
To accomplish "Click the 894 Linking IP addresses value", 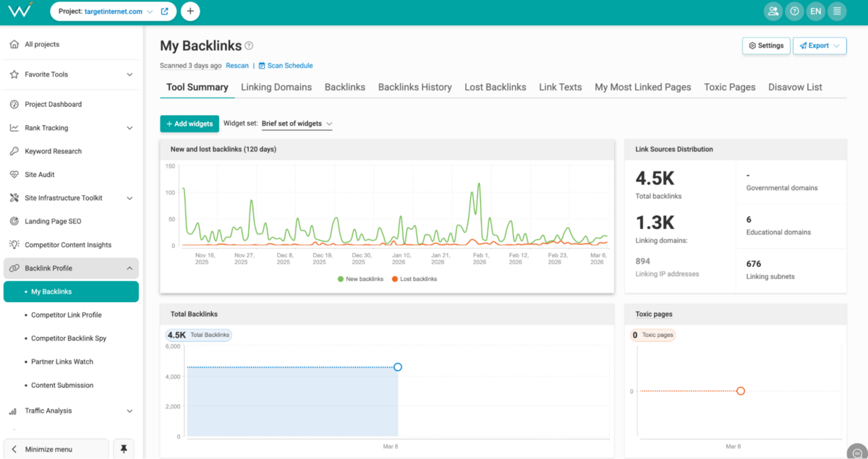I will coord(642,261).
